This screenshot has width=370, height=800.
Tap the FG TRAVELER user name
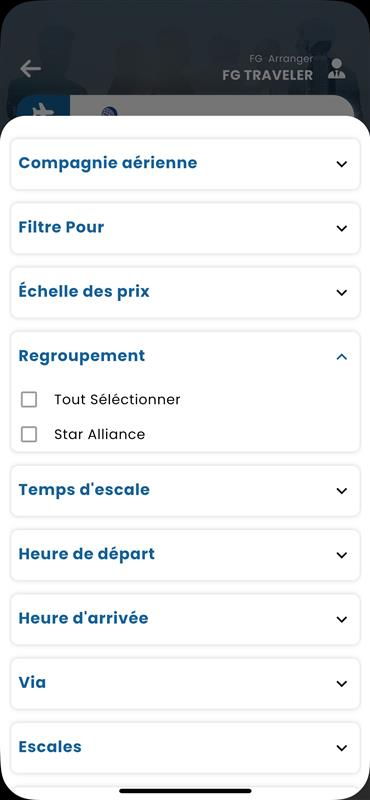tap(267, 76)
